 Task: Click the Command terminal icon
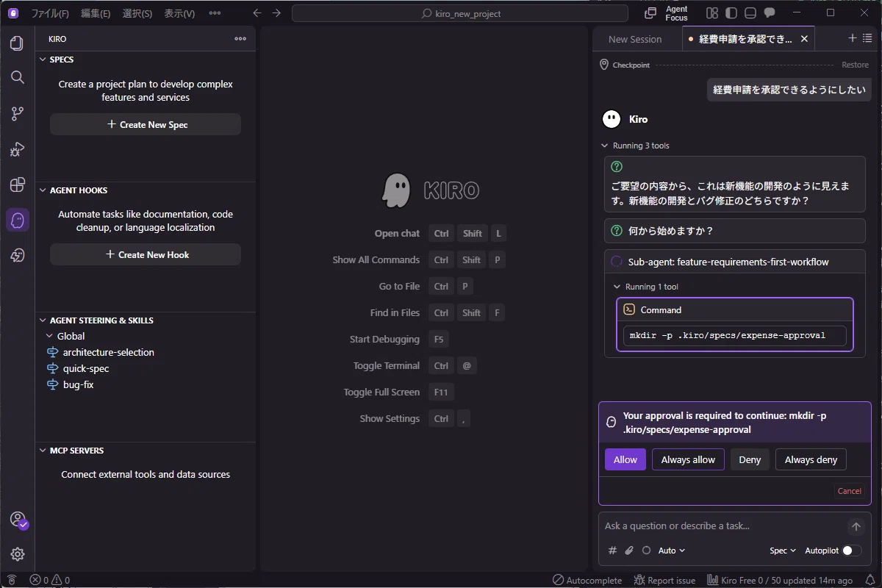coord(629,309)
